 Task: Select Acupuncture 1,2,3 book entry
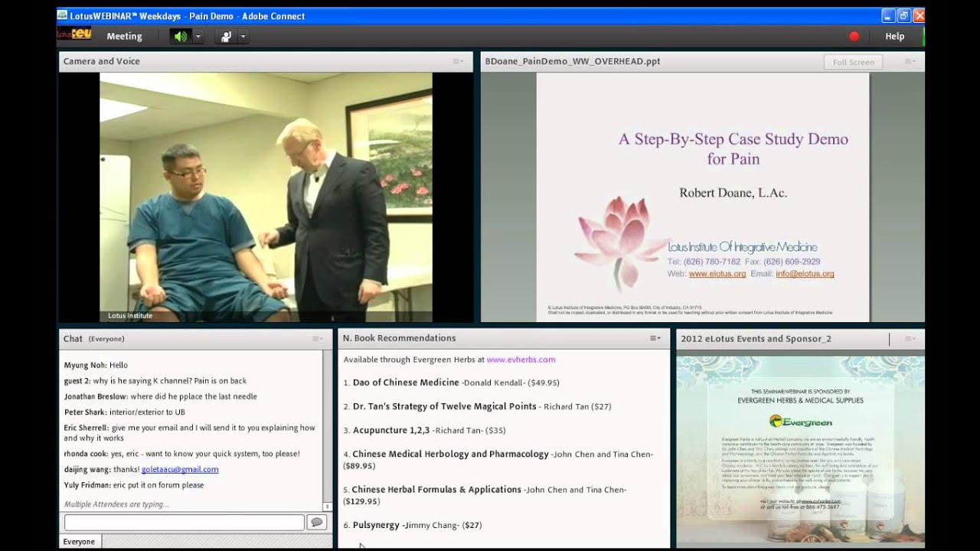pos(424,430)
